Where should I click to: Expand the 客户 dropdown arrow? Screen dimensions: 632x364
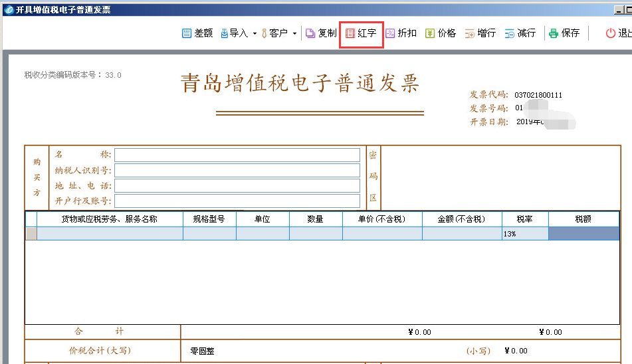tap(294, 33)
